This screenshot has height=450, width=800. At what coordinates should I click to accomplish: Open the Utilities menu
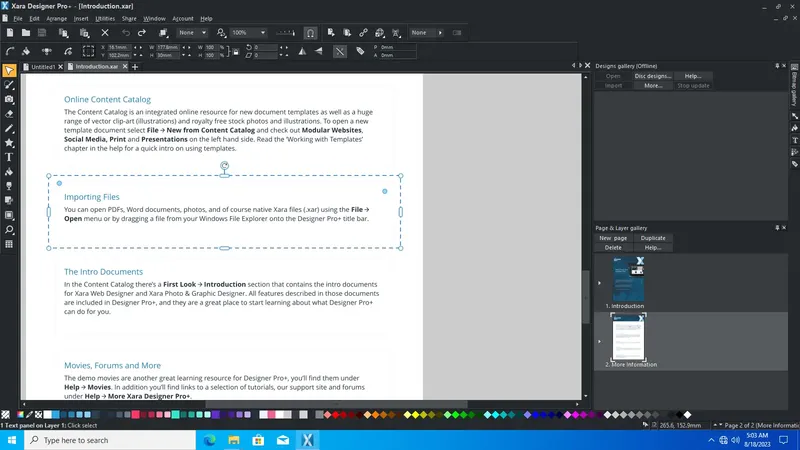pos(105,18)
